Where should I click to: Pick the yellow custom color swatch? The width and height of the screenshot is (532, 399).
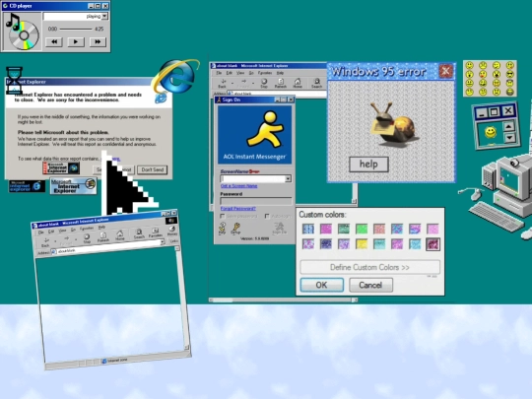[362, 243]
